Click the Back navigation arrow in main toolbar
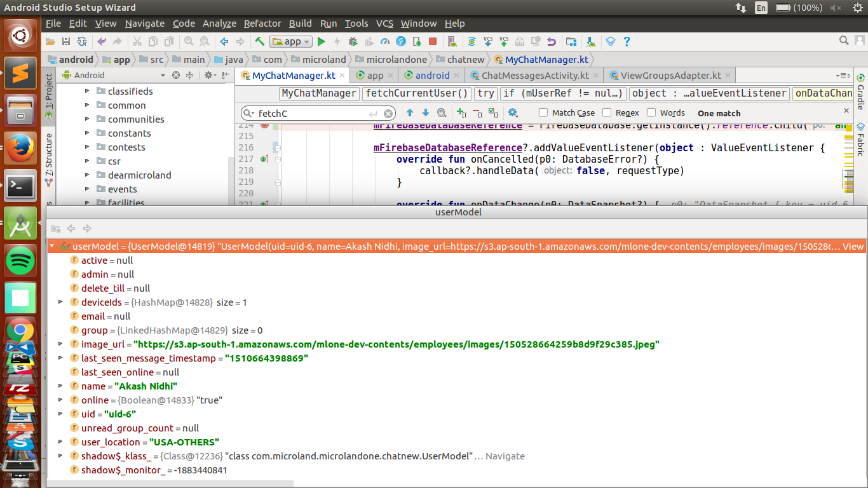 (224, 41)
